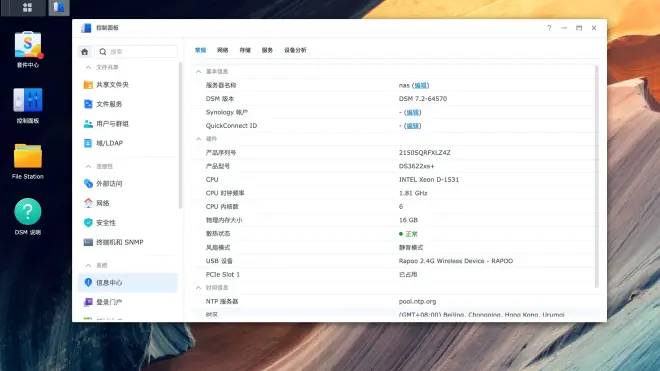Image resolution: width=660 pixels, height=371 pixels.
Task: Select Control Panel taskbar icon
Action: point(59,8)
